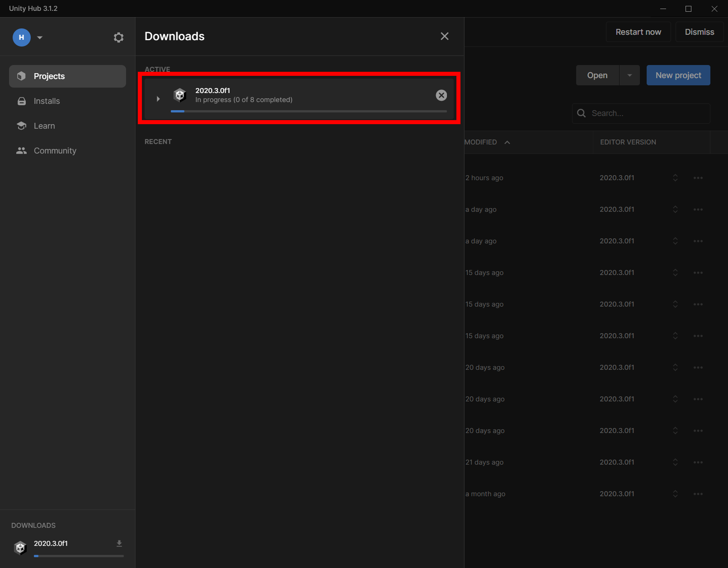
Task: Open the preferences gear icon
Action: [x=118, y=37]
